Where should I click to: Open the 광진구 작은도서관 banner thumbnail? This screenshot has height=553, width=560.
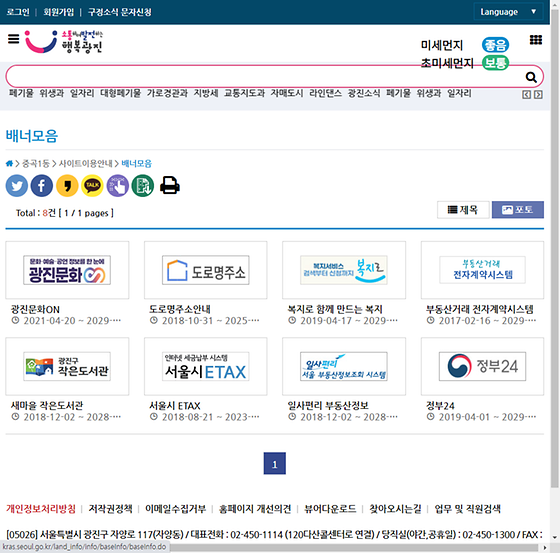67,367
